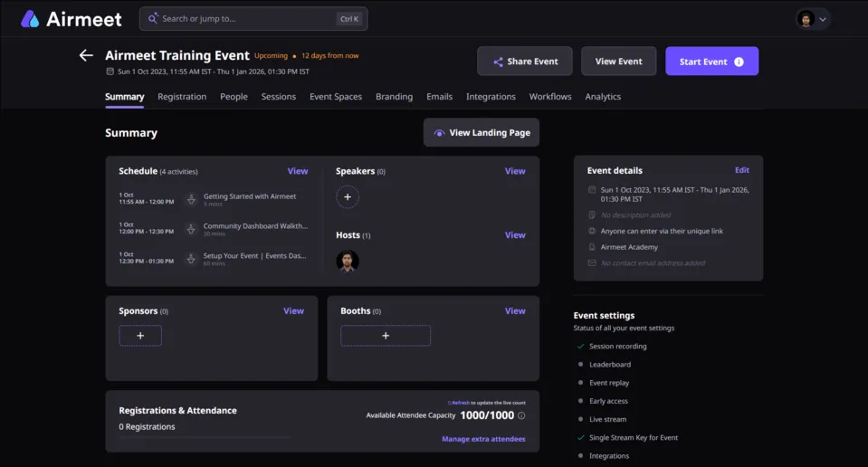Switch to the Registration tab
The image size is (868, 467).
[x=182, y=96]
